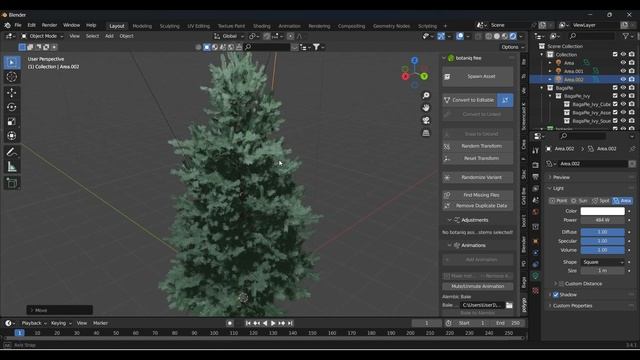The width and height of the screenshot is (640, 360).
Task: Select the Scale tool
Action: (x=12, y=121)
